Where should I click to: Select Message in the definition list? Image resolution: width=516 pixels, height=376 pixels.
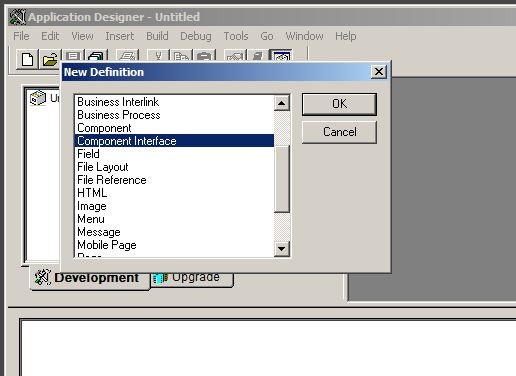(x=174, y=232)
